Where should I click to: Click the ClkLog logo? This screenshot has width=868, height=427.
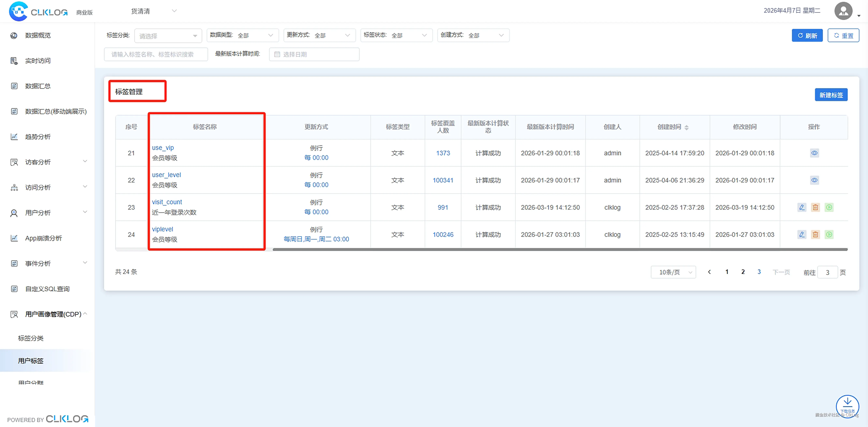coord(38,11)
